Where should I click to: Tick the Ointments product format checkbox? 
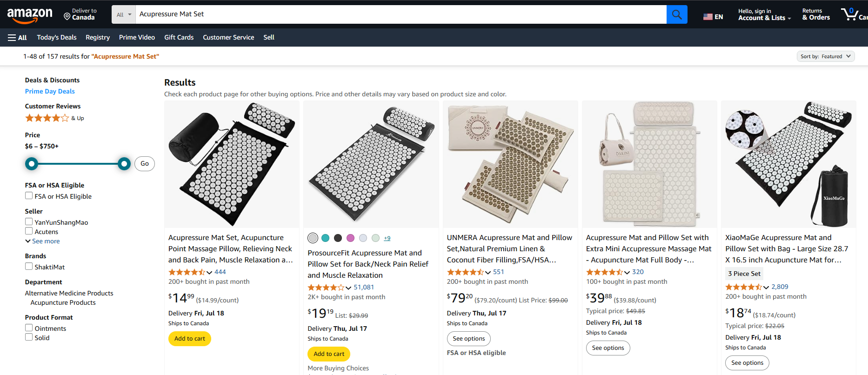(x=29, y=328)
